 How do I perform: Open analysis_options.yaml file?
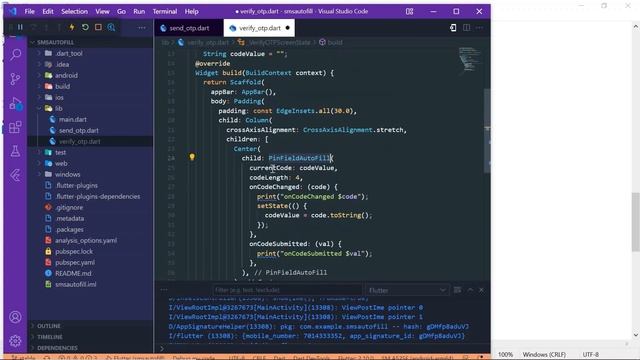86,240
